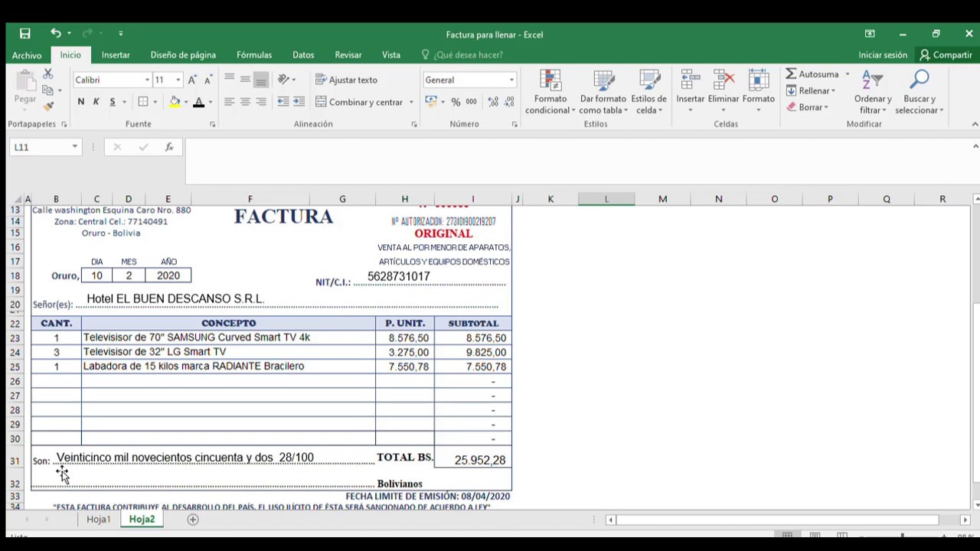
Task: Open Combinar y centrar dropdown arrow
Action: point(411,102)
